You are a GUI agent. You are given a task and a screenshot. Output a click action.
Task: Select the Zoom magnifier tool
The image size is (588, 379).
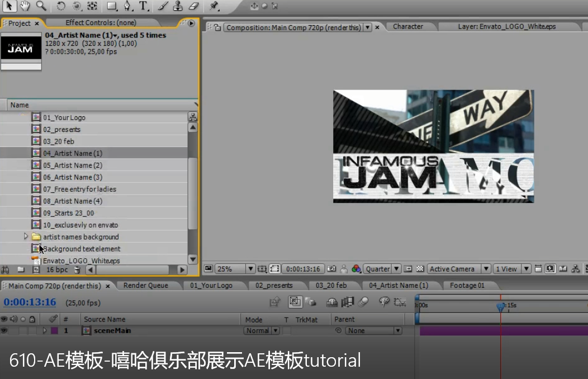coord(41,6)
